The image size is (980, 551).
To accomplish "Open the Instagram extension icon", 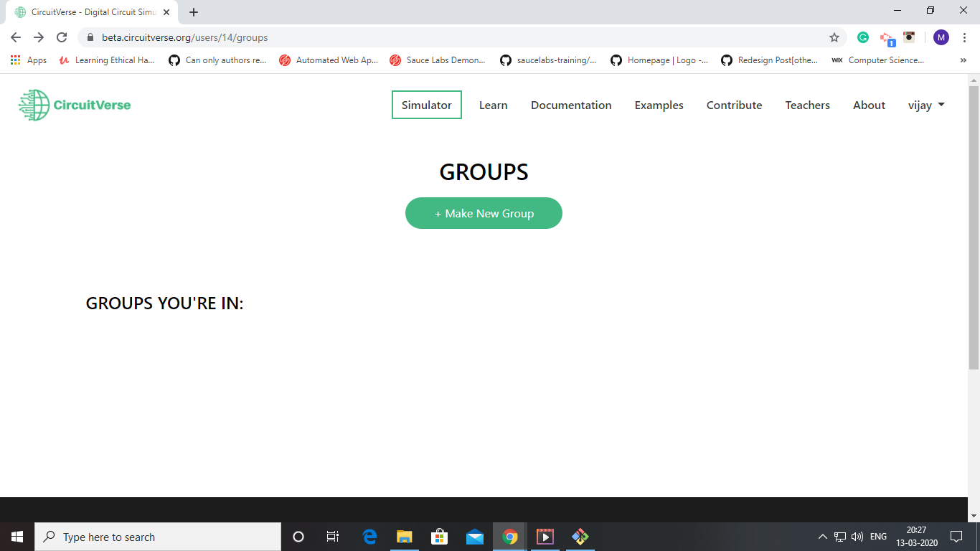I will point(908,37).
